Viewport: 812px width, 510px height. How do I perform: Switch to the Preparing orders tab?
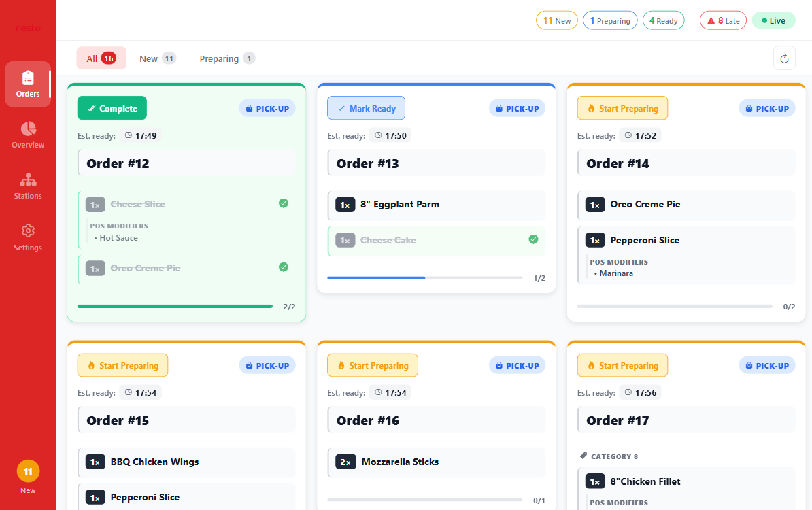[227, 58]
